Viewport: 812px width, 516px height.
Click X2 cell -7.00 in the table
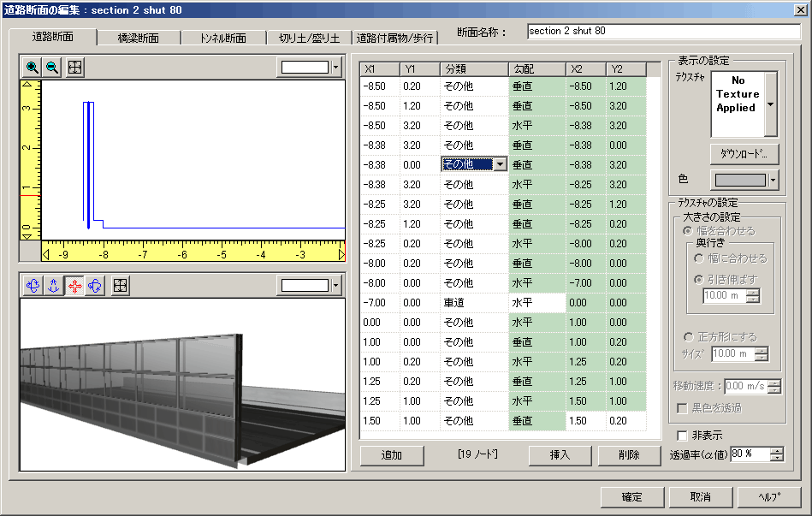(586, 283)
